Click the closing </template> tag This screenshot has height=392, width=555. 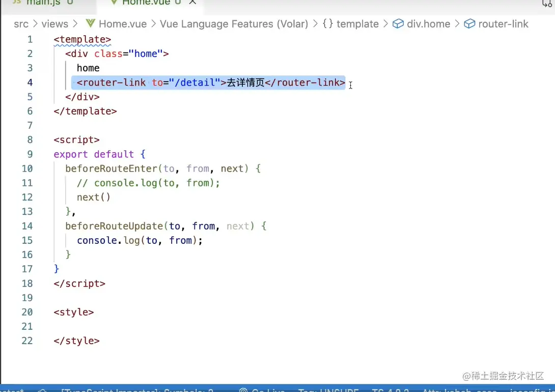pyautogui.click(x=86, y=111)
